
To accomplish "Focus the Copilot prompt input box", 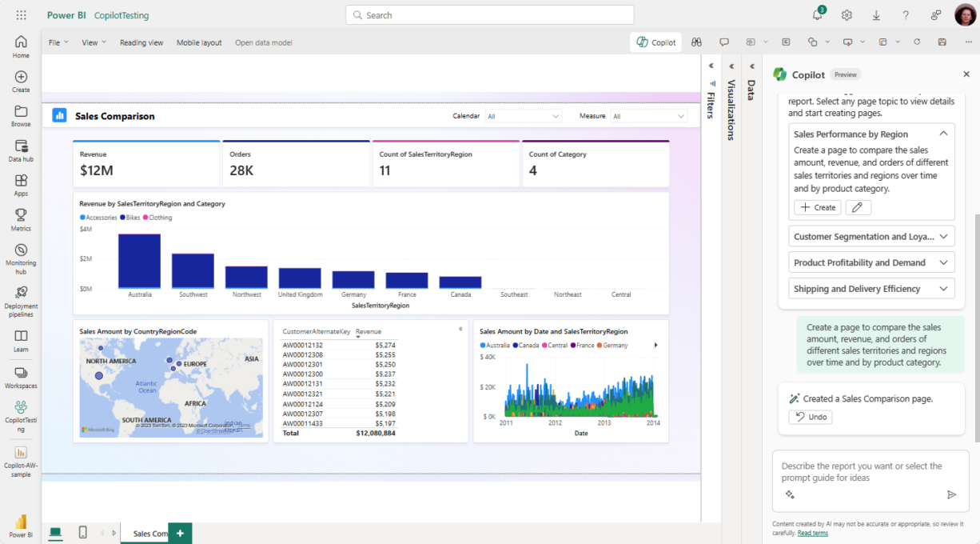I will click(871, 481).
